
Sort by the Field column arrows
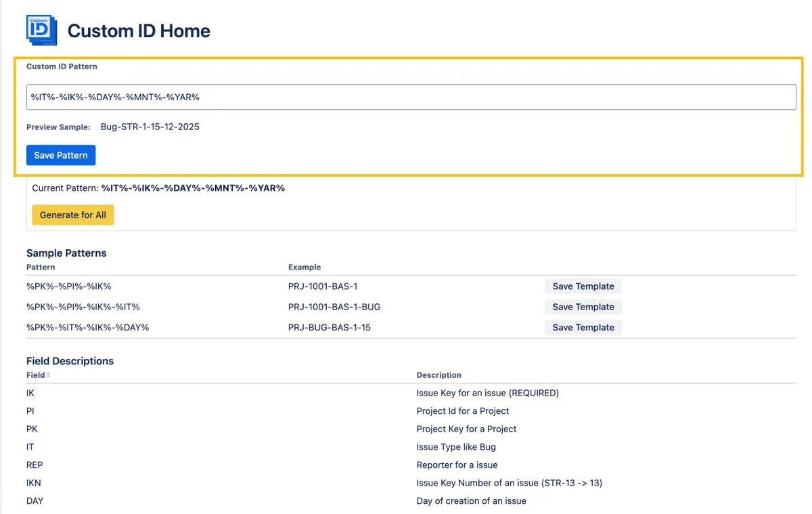coord(48,375)
